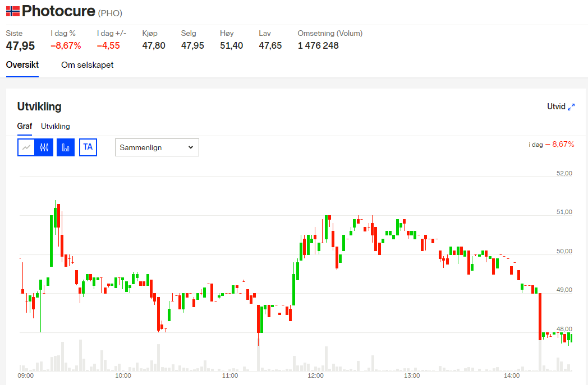This screenshot has height=385, width=588.
Task: Click the Omsetning (Volum) label
Action: (330, 33)
